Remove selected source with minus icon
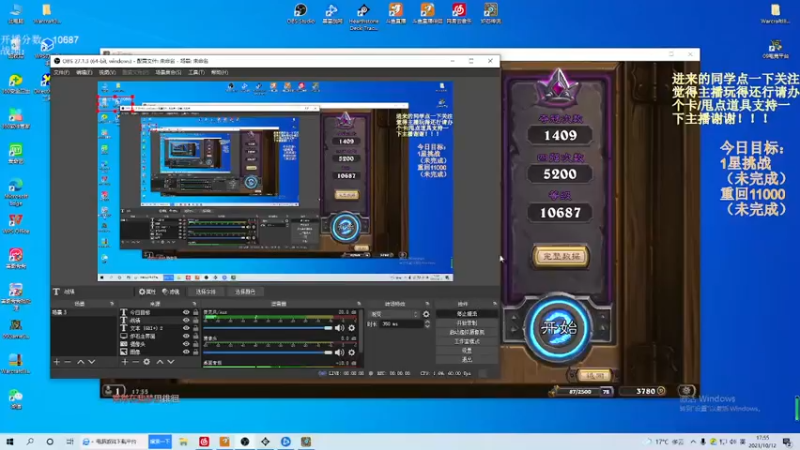This screenshot has height=450, width=800. coord(135,362)
